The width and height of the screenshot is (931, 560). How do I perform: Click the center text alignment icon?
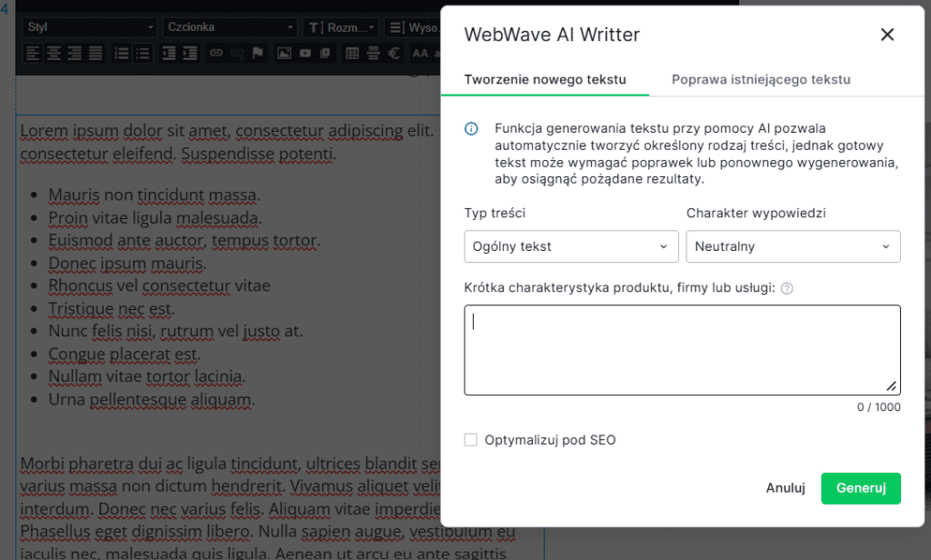point(55,53)
